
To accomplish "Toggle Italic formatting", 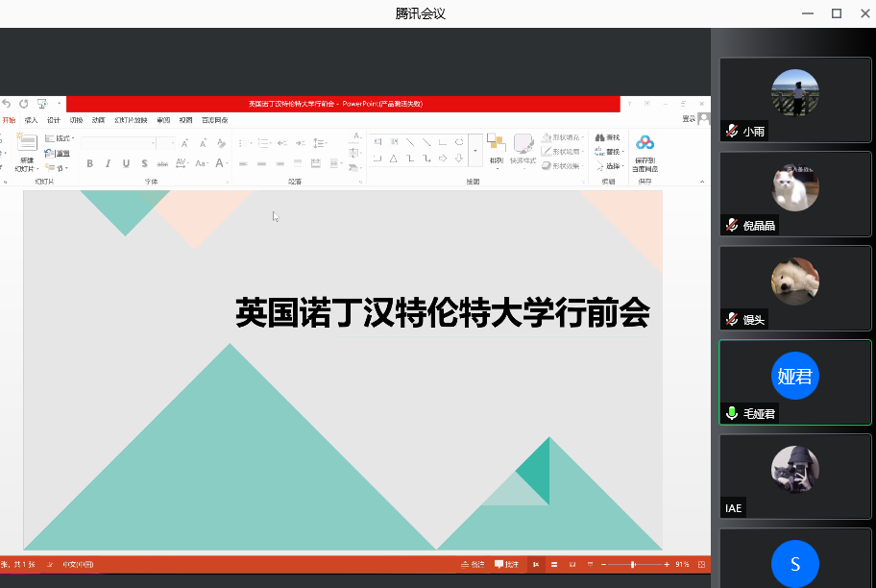I will tap(109, 164).
